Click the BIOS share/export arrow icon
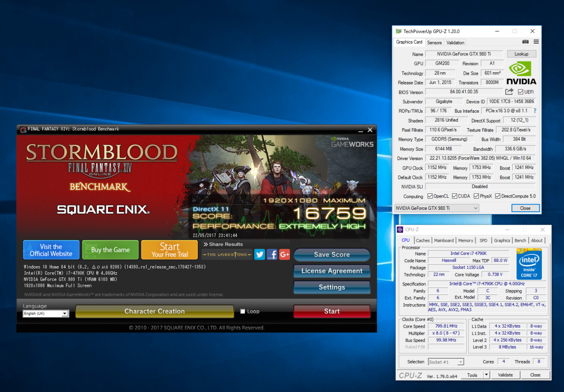The width and height of the screenshot is (564, 392). click(x=509, y=92)
